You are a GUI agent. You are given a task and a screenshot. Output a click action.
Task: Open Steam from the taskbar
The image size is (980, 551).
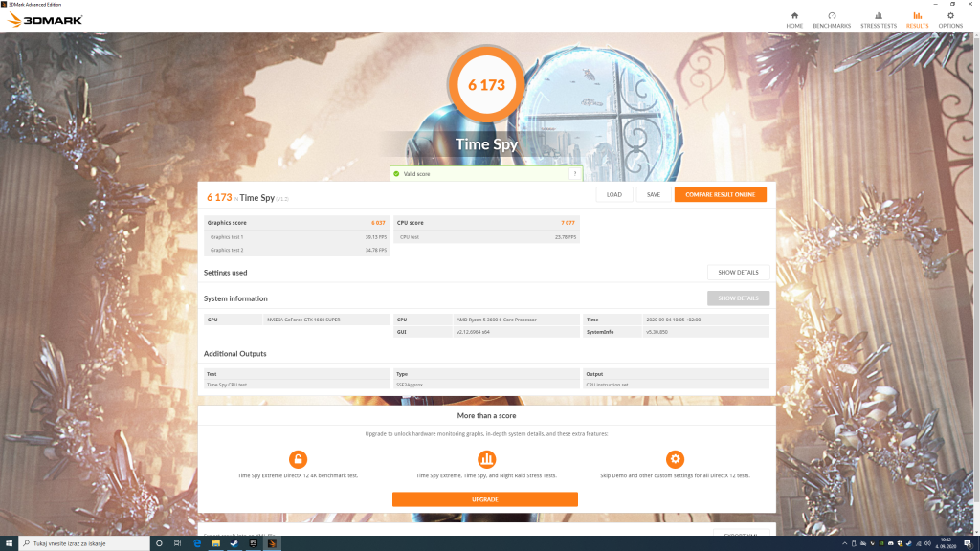pyautogui.click(x=234, y=543)
